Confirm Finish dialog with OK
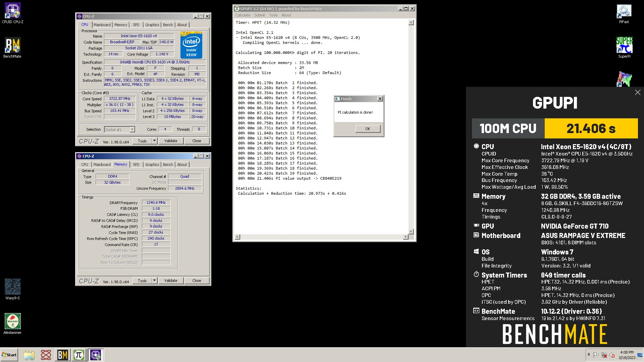Viewport: 644px width, 362px height. click(x=368, y=129)
